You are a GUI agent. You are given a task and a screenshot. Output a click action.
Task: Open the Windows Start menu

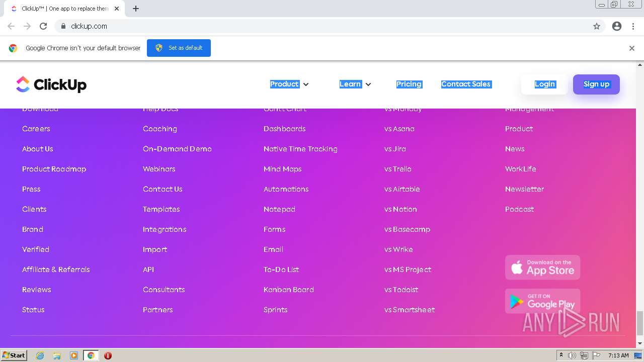click(14, 355)
